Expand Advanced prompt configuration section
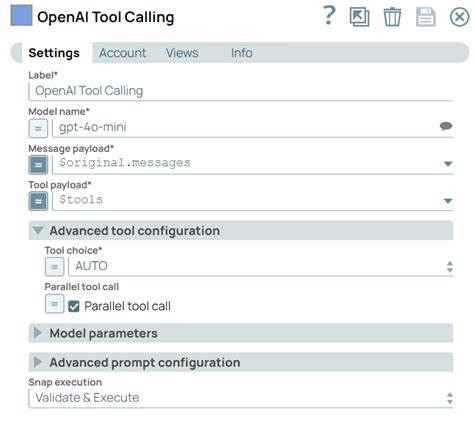The width and height of the screenshot is (474, 431). coord(241,362)
